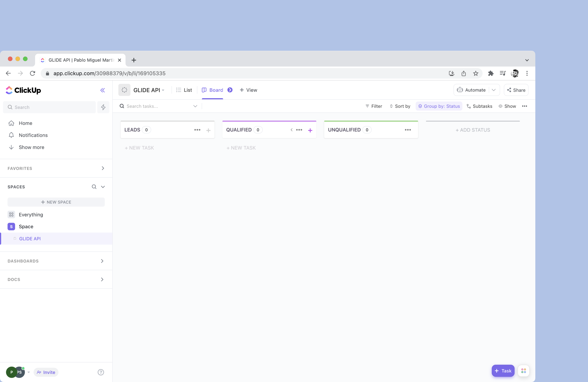Toggle Group by: Status option
588x382 pixels.
[x=439, y=106]
